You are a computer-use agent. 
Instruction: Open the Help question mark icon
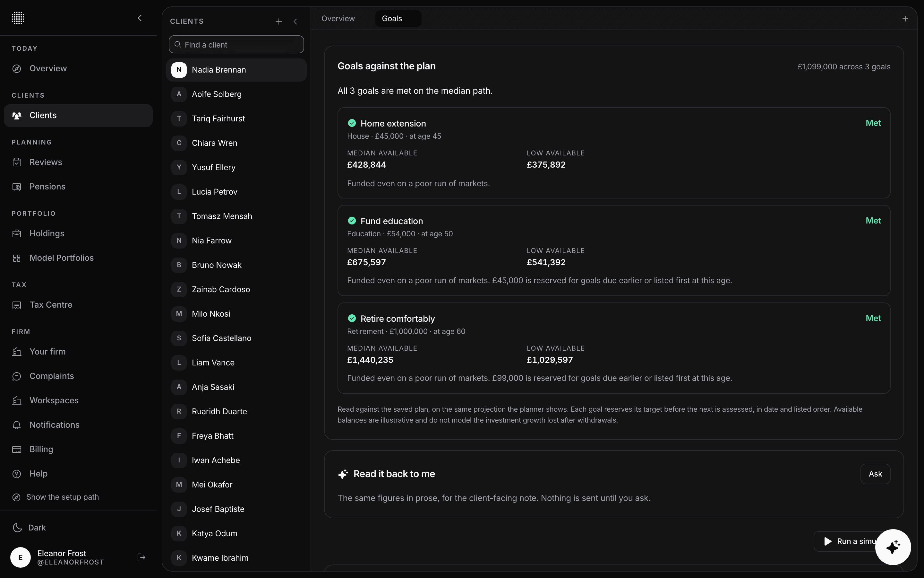pyautogui.click(x=16, y=474)
